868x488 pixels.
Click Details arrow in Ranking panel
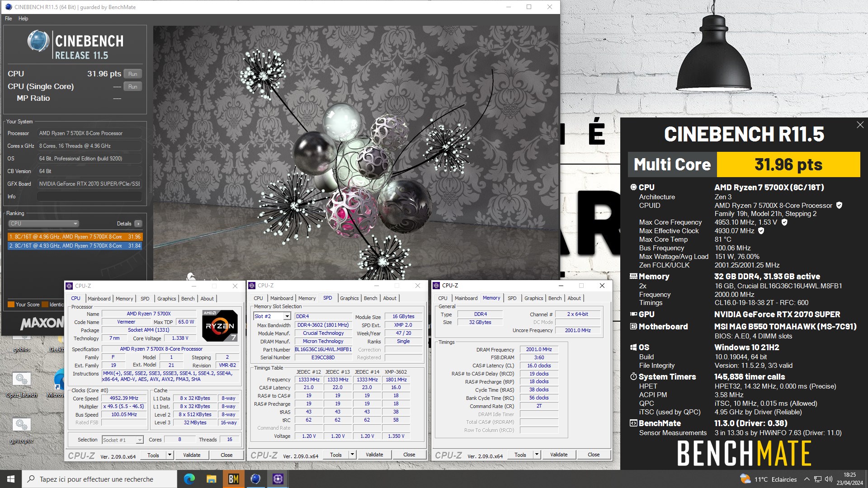pos(138,224)
